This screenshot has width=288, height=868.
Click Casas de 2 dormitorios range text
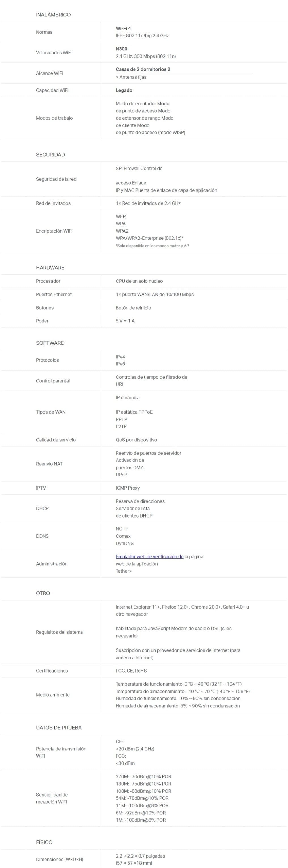143,69
